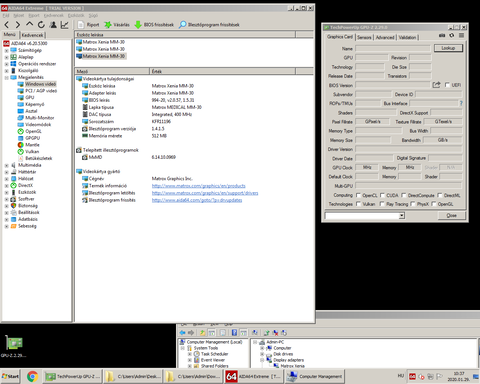Select the Vulkan item in AIDA64 tree
Image resolution: width=480 pixels, height=384 pixels.
[28, 151]
